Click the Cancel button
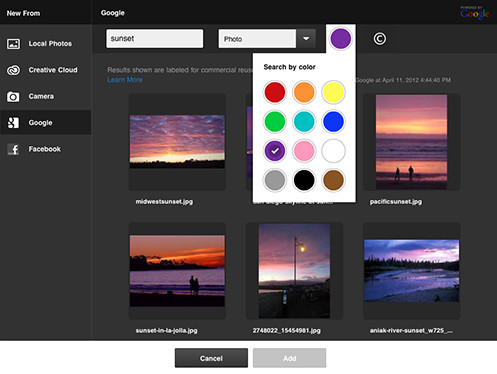This screenshot has width=497, height=374. (x=211, y=358)
